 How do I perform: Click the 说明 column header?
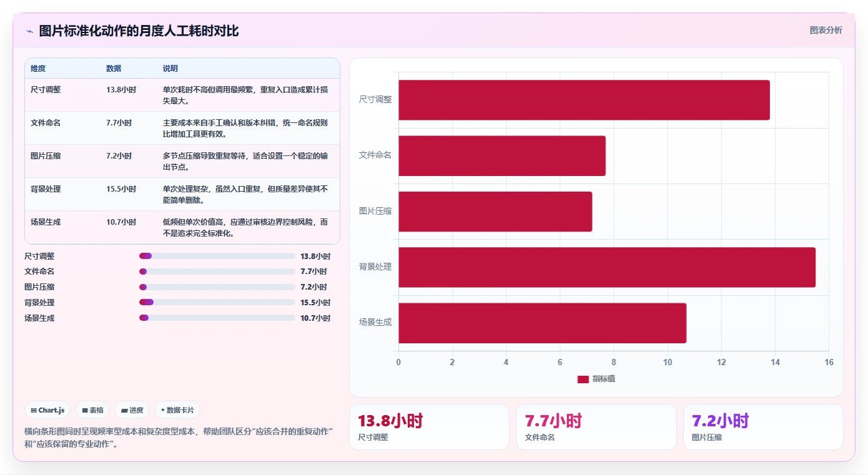click(x=170, y=69)
